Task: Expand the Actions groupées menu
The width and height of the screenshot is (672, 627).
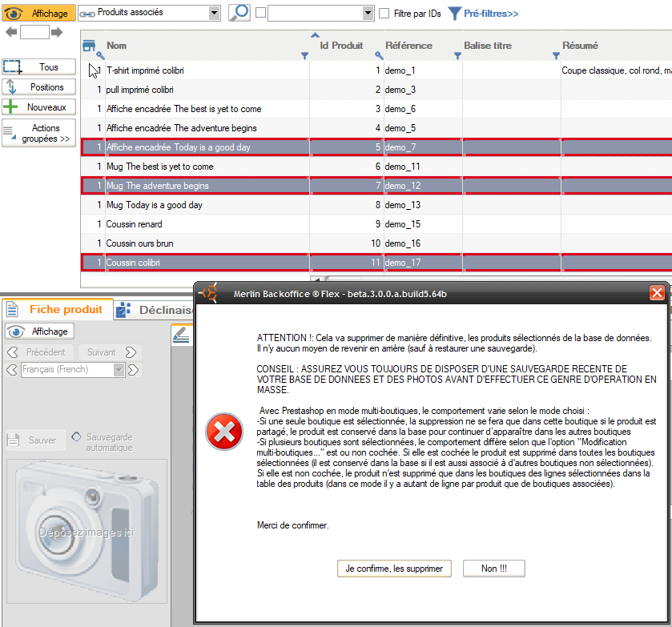Action: (39, 133)
